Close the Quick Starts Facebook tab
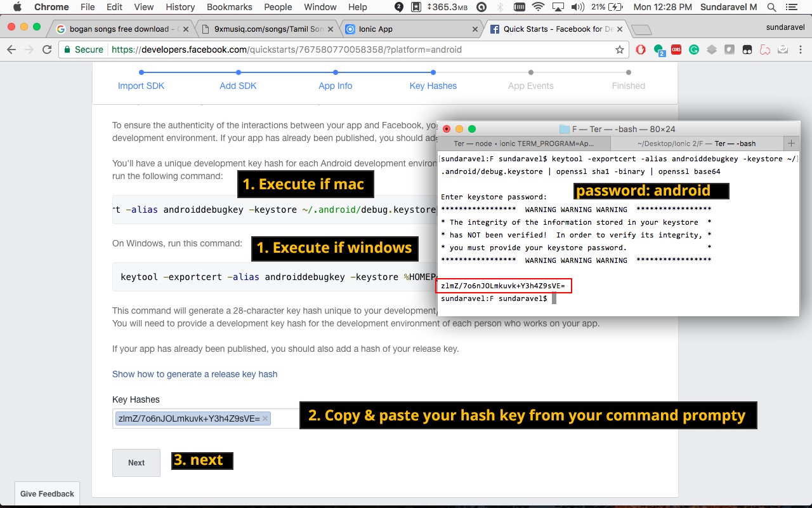Image resolution: width=812 pixels, height=508 pixels. (619, 29)
